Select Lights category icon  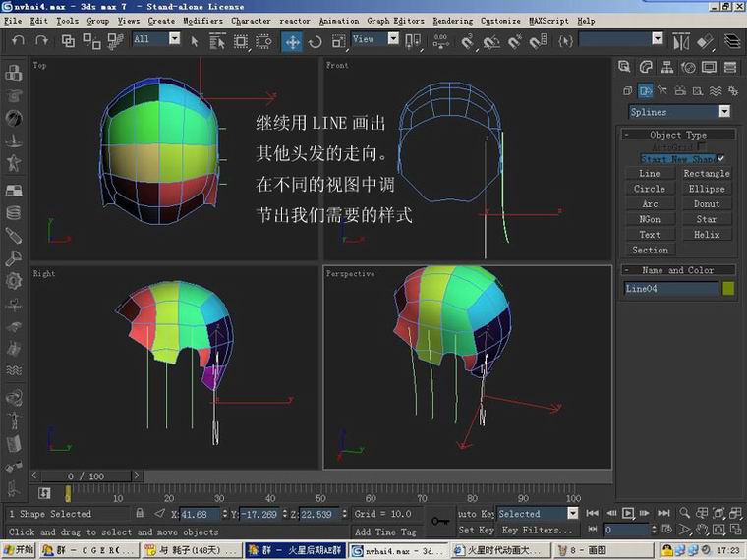tap(662, 90)
